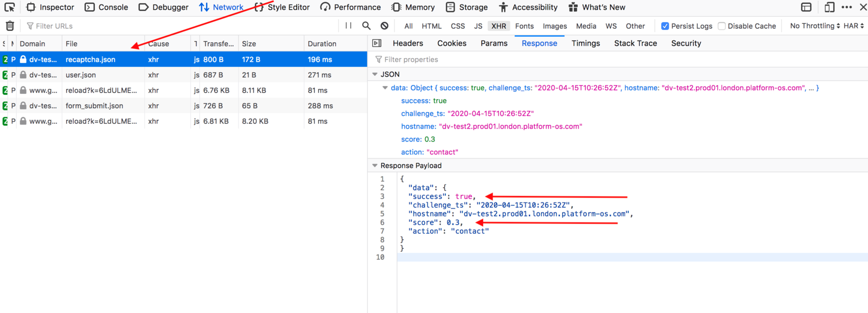Pause network recording

coord(348,25)
